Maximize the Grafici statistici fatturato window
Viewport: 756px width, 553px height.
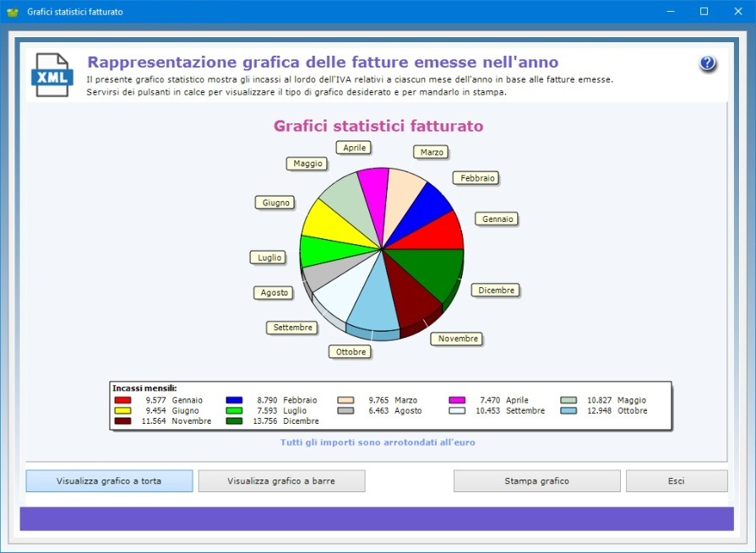click(x=704, y=12)
